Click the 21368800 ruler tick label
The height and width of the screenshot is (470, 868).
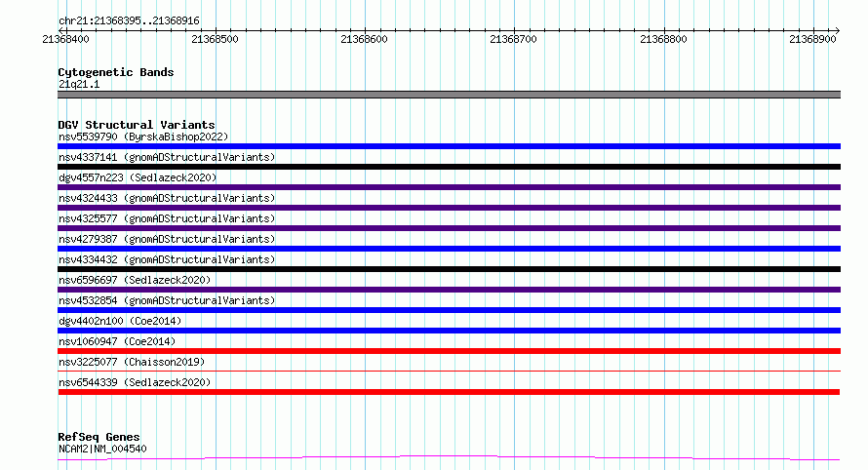coord(663,39)
